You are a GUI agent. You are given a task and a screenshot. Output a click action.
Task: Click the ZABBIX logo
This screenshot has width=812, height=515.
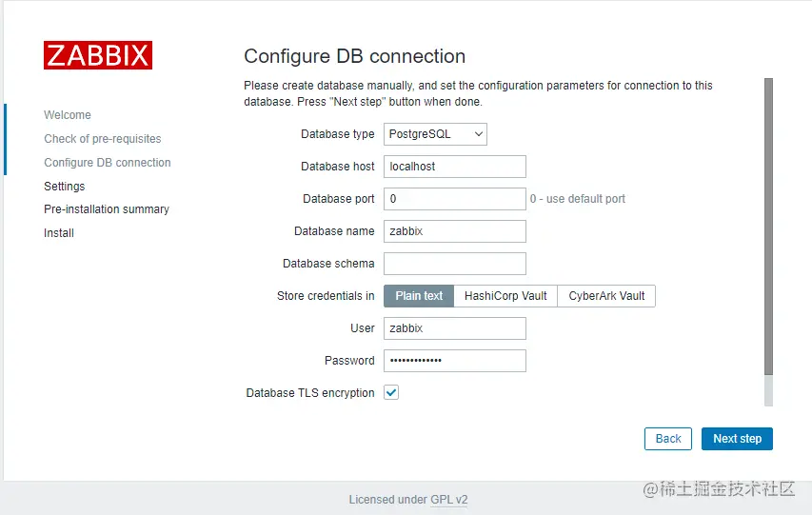[x=98, y=55]
